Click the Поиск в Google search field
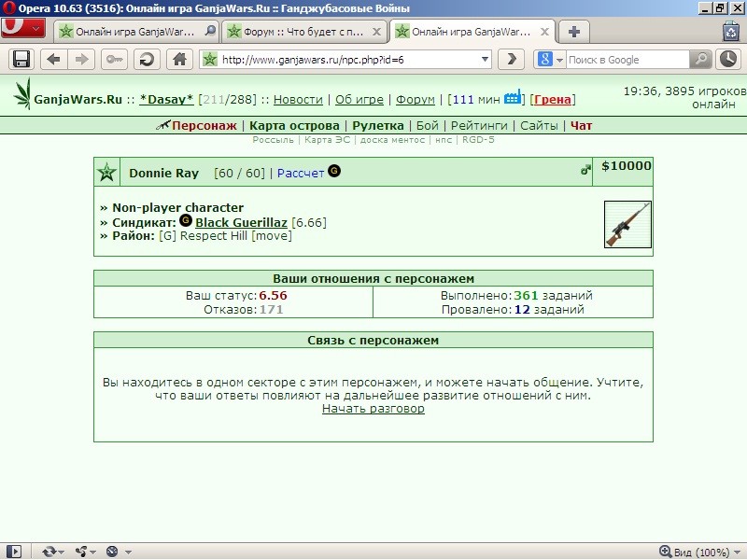This screenshot has height=560, width=747. tap(627, 60)
